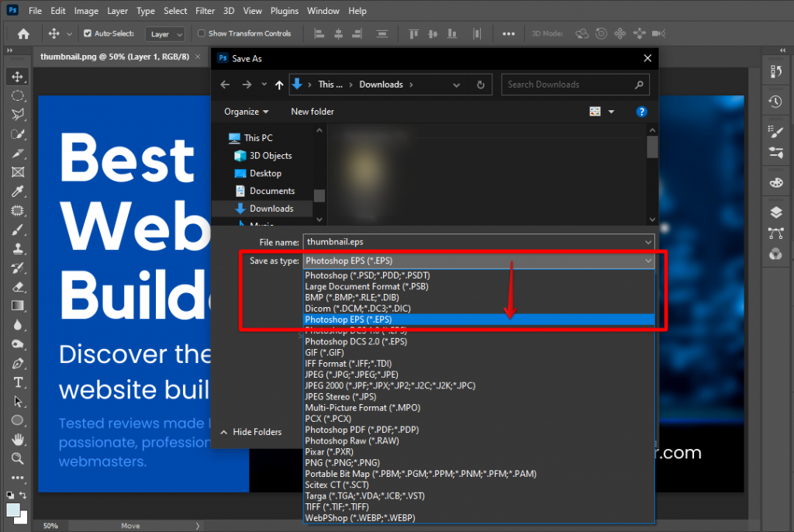
Task: Open the Filter menu
Action: [205, 11]
